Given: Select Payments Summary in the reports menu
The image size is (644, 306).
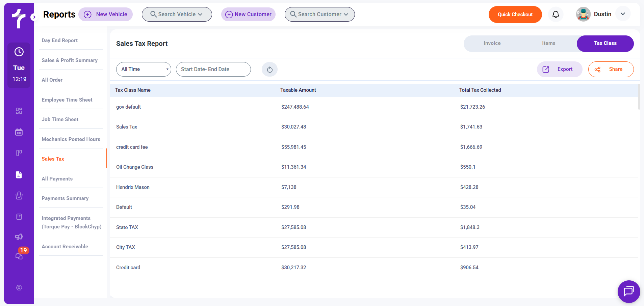Looking at the screenshot, I should coord(65,198).
